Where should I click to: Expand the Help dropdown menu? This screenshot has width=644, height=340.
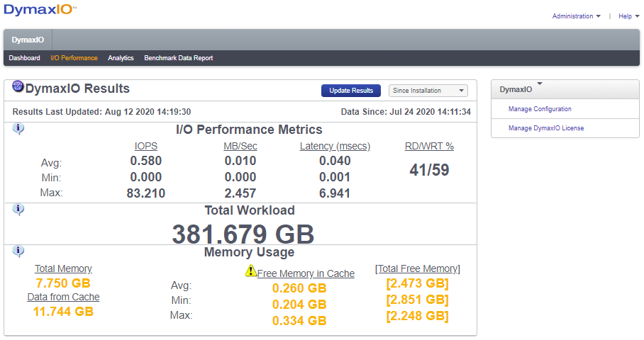[628, 16]
